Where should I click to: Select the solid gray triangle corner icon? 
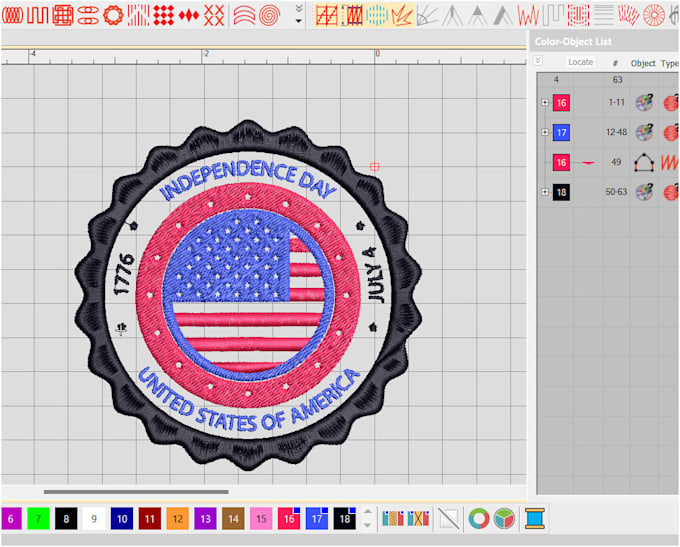tap(503, 16)
